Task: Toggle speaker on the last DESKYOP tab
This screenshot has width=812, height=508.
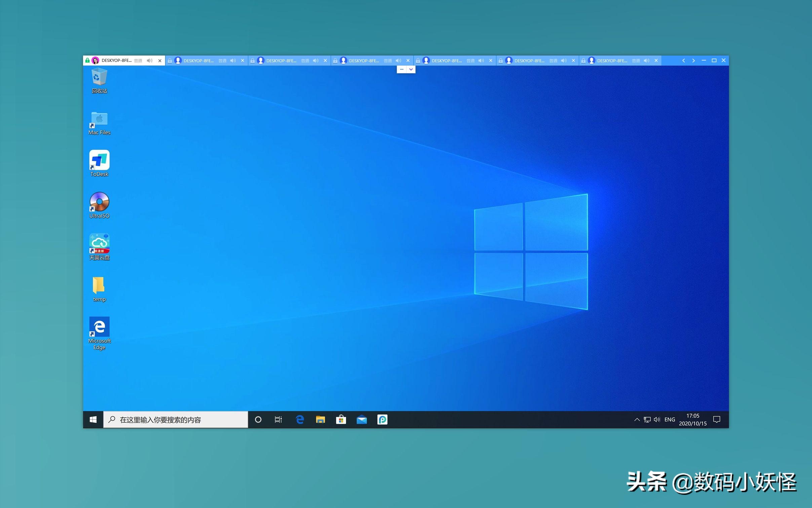Action: (x=646, y=61)
